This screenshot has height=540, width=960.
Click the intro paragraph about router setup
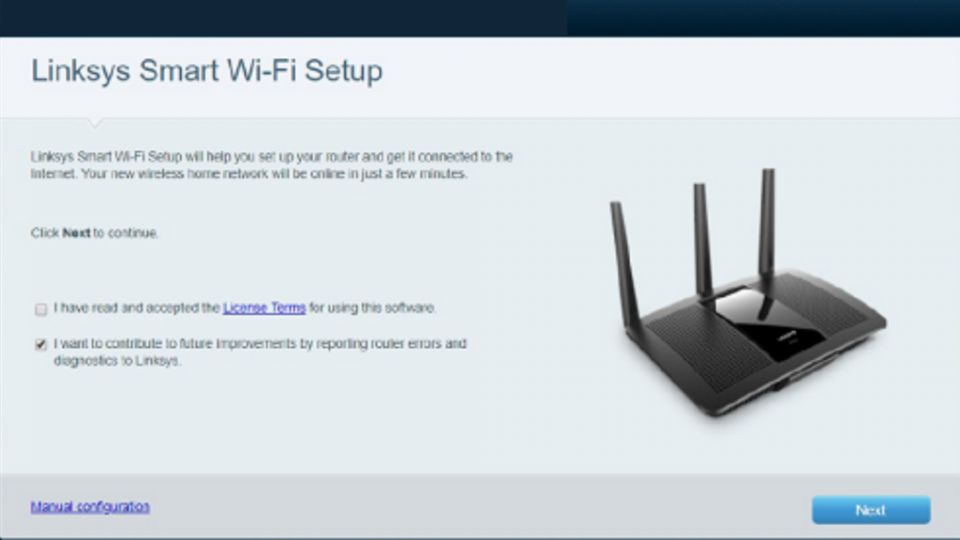(x=272, y=165)
